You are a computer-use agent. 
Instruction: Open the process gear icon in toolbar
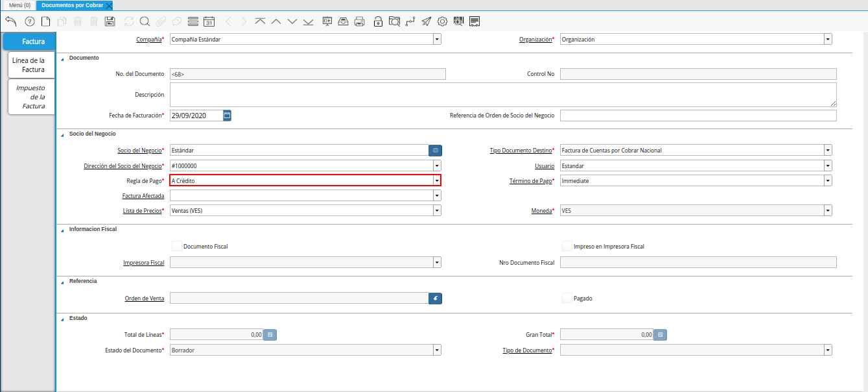[442, 21]
